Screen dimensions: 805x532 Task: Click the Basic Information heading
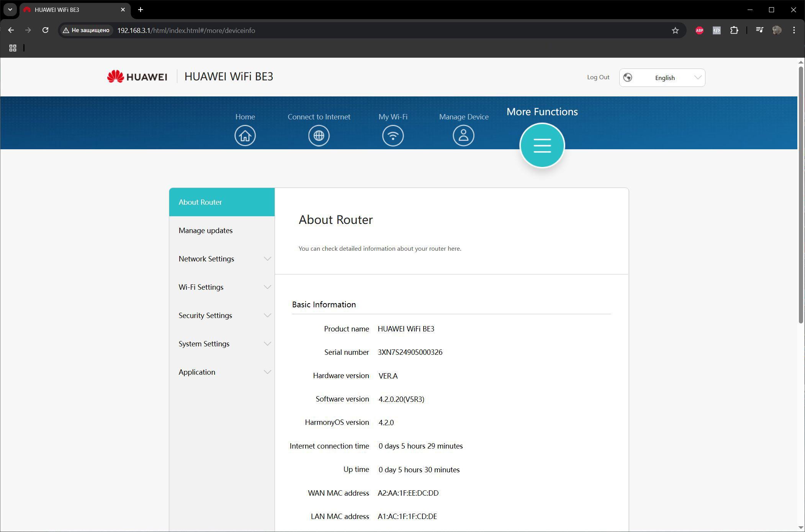324,304
